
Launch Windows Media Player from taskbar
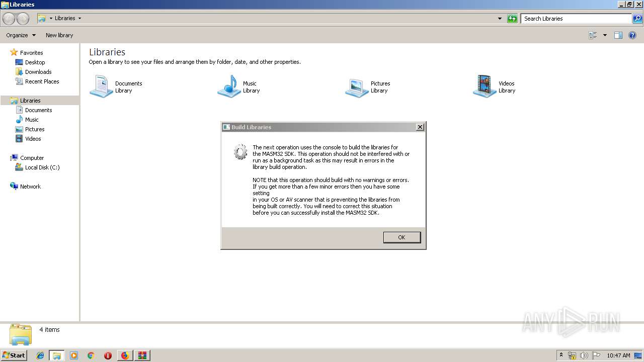click(74, 355)
